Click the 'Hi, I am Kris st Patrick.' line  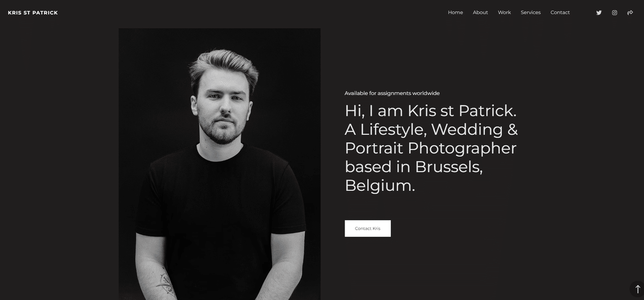[x=430, y=111]
